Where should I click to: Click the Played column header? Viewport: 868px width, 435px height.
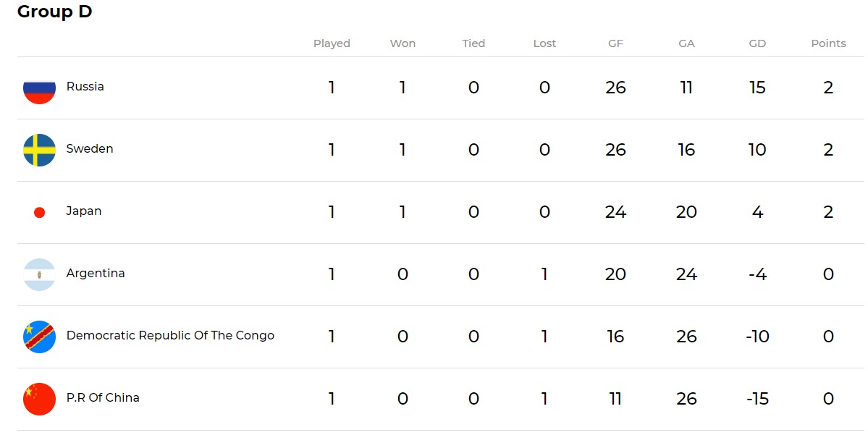click(332, 43)
